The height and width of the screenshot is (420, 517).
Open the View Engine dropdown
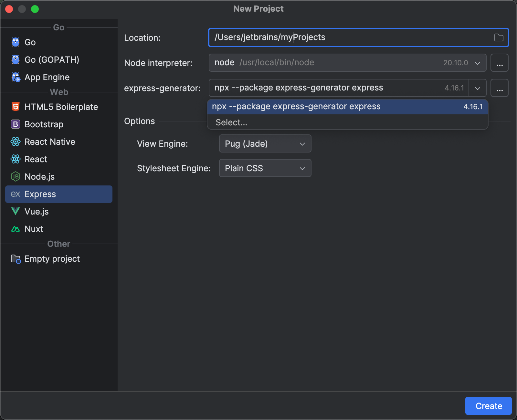[265, 143]
